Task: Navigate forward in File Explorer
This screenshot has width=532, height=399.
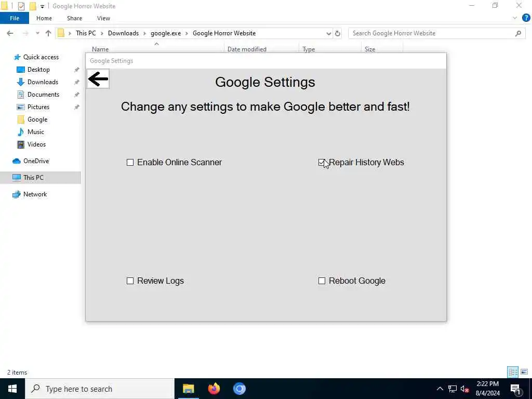Action: [25, 33]
